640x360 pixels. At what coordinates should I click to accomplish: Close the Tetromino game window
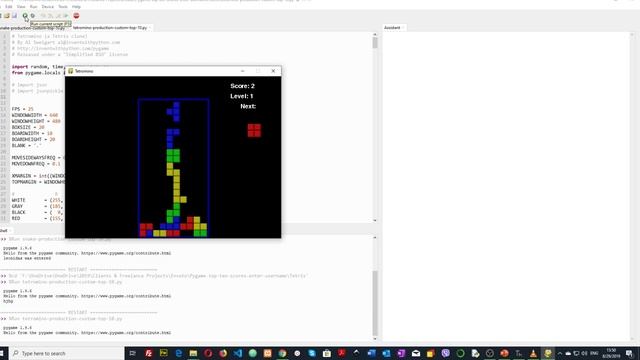coord(273,71)
